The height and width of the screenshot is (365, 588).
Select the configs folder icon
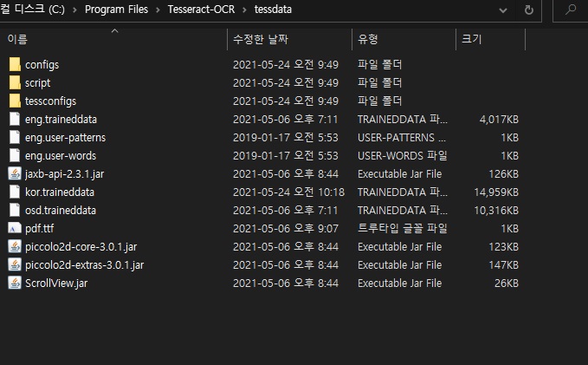pyautogui.click(x=15, y=64)
